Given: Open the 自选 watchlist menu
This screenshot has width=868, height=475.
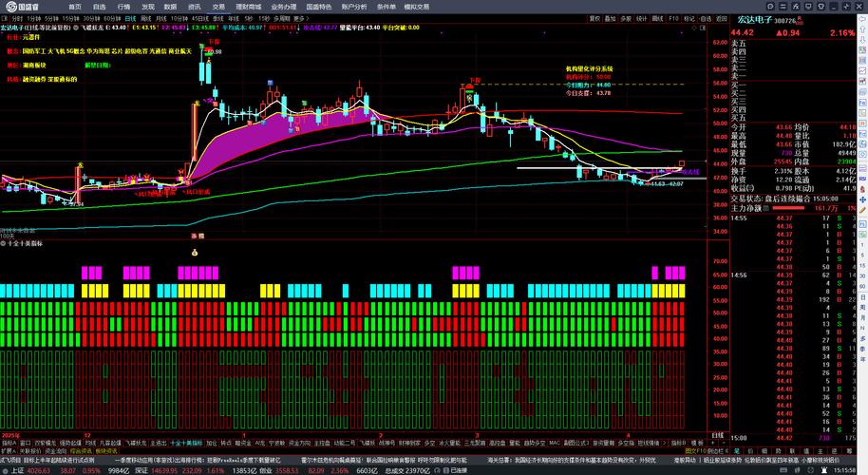Looking at the screenshot, I should (99, 7).
